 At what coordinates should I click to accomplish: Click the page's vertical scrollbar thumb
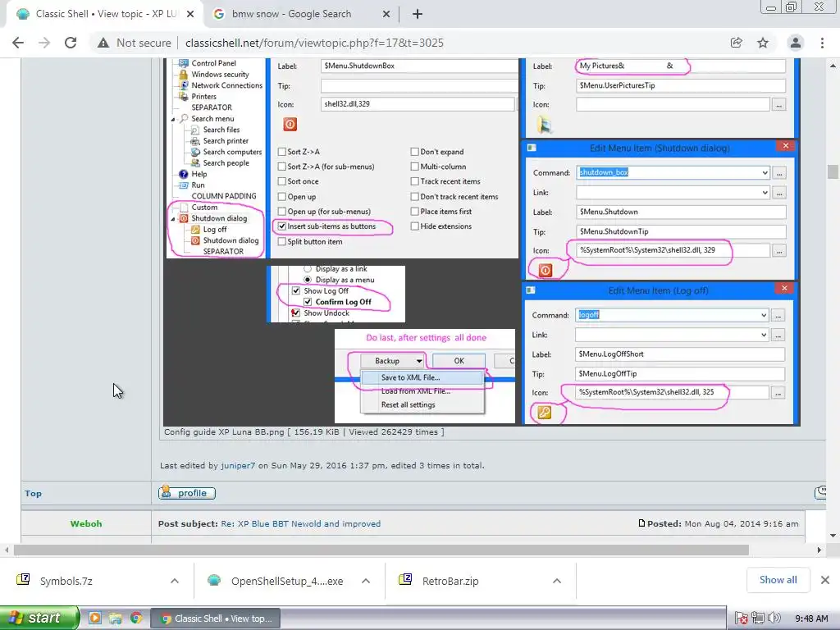(x=833, y=172)
